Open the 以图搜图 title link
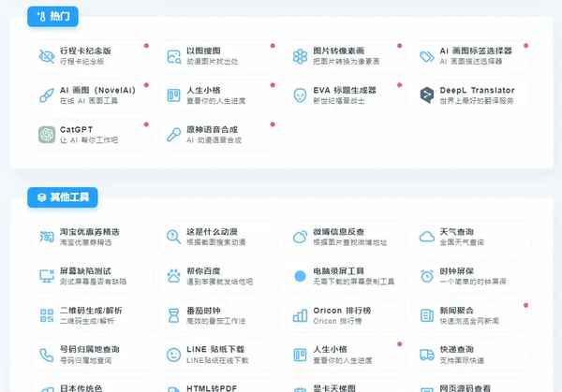The width and height of the screenshot is (562, 392). (x=203, y=51)
